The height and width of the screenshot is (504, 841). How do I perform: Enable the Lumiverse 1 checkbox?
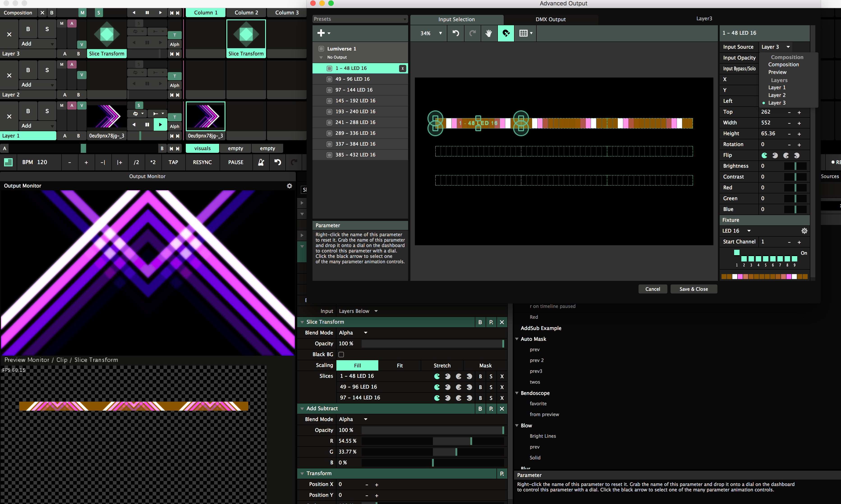[x=321, y=48]
